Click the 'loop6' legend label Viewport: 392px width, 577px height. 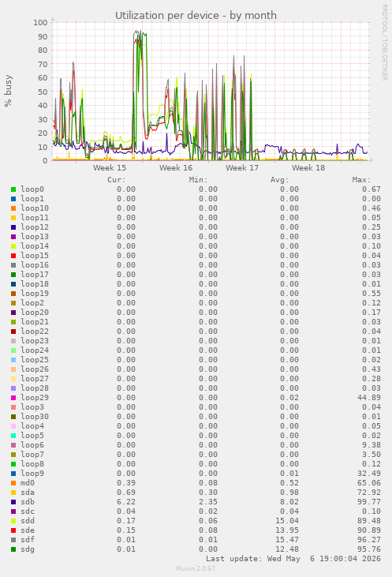(32, 445)
